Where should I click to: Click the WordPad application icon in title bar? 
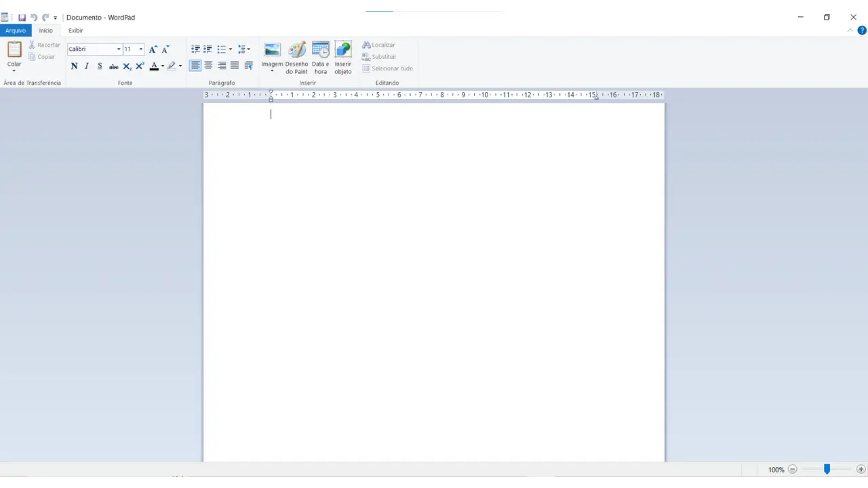[x=5, y=18]
